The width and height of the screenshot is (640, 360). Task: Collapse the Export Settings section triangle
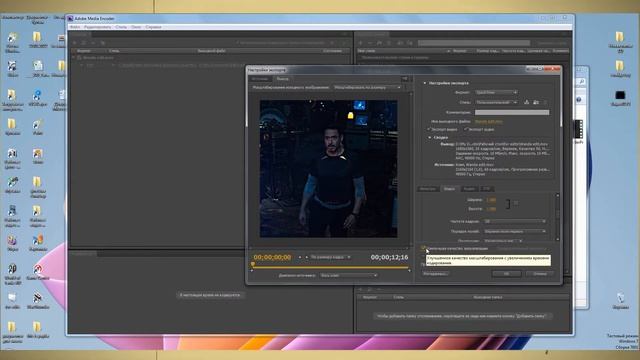[x=424, y=83]
